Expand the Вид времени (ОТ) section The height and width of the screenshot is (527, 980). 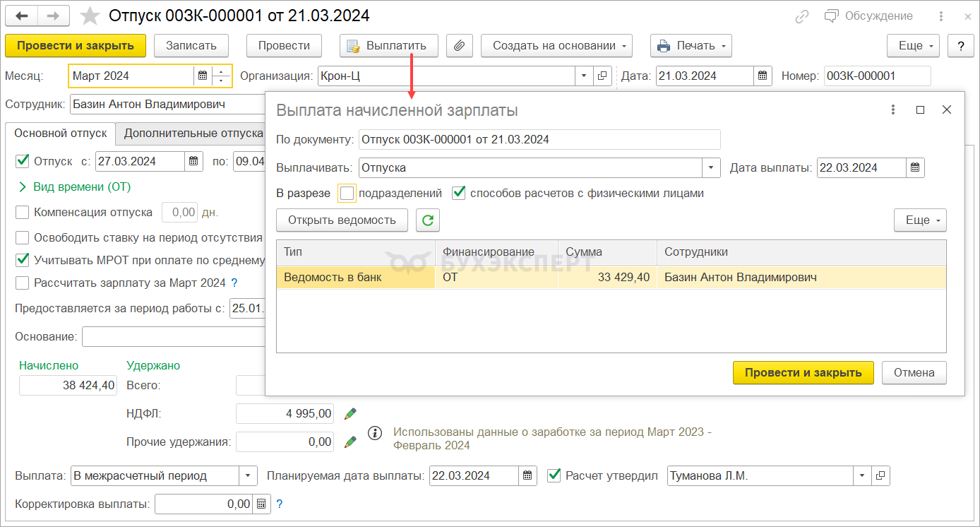point(23,187)
